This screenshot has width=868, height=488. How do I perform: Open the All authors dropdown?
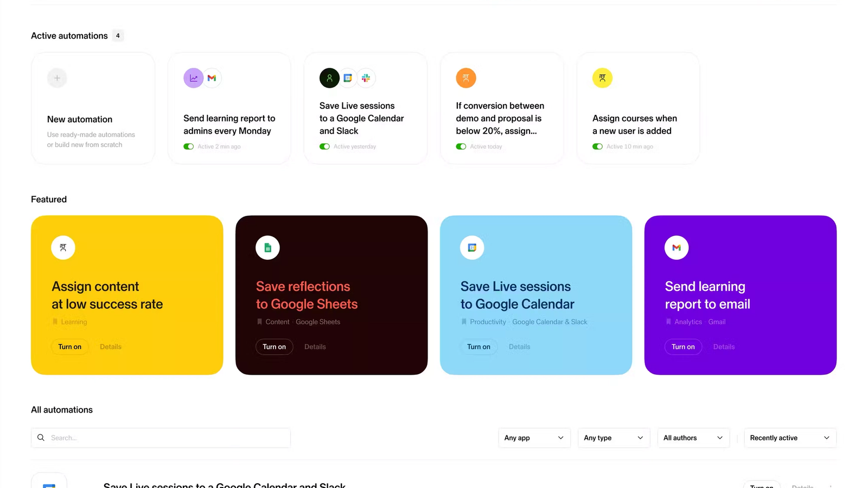coord(693,438)
